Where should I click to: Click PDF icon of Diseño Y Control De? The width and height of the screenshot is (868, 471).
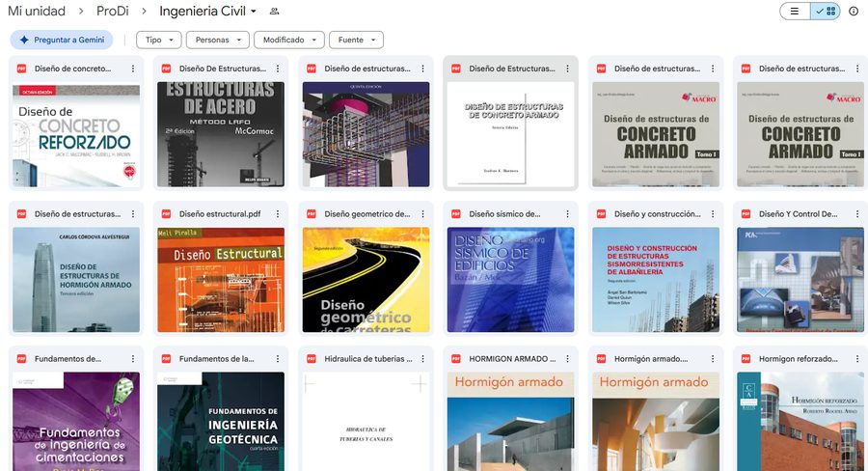tap(746, 214)
